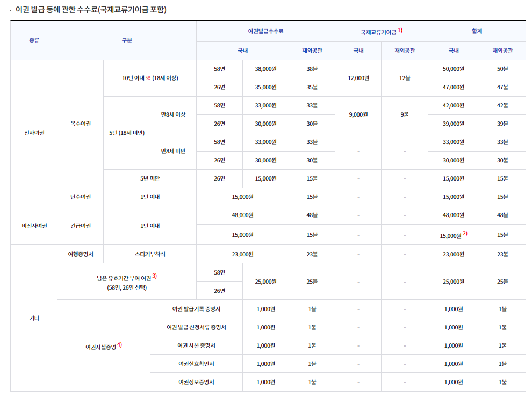Select the '기타' type cell
The image size is (532, 396).
(34, 318)
